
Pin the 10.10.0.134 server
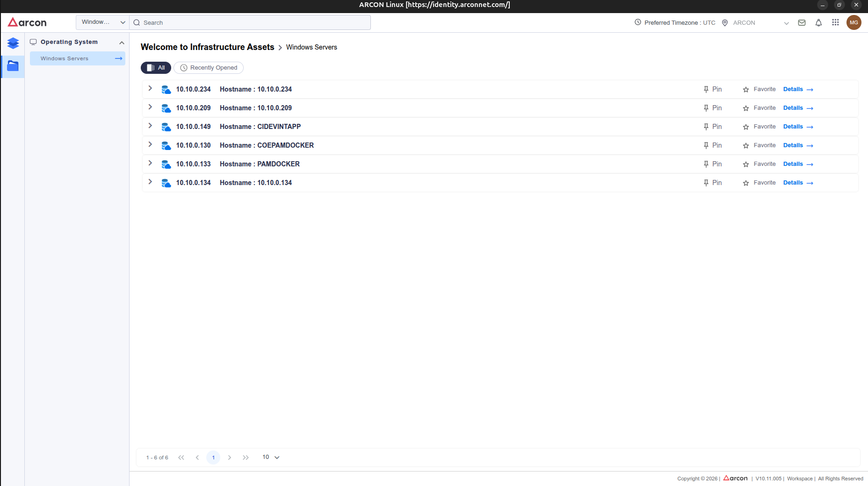713,183
